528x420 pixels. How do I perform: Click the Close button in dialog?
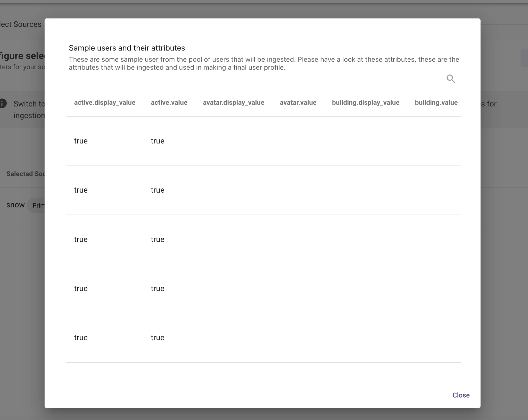click(461, 395)
